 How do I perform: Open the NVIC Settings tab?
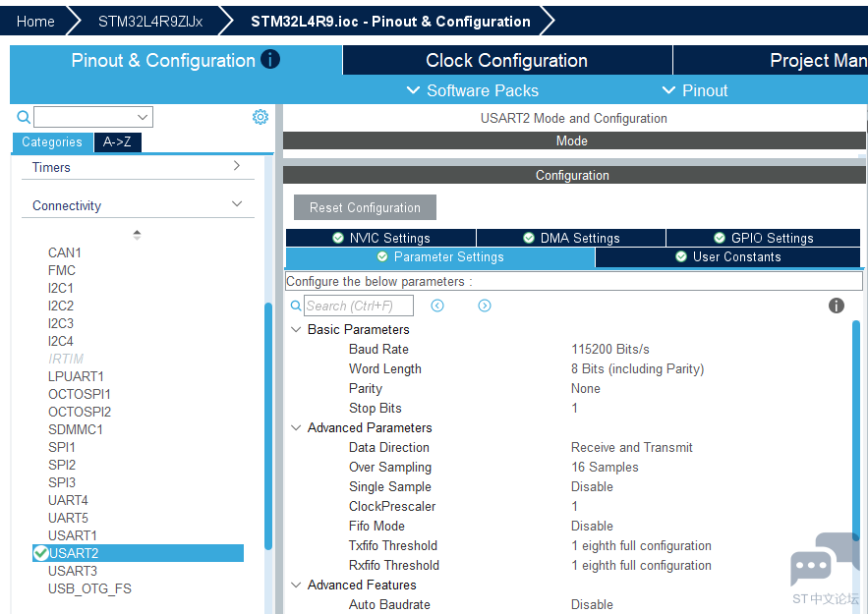380,238
